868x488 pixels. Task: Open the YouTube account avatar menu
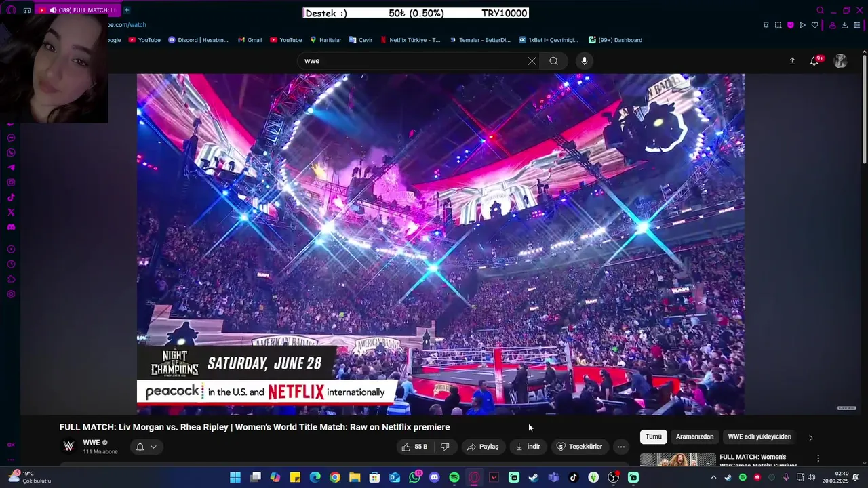(840, 61)
